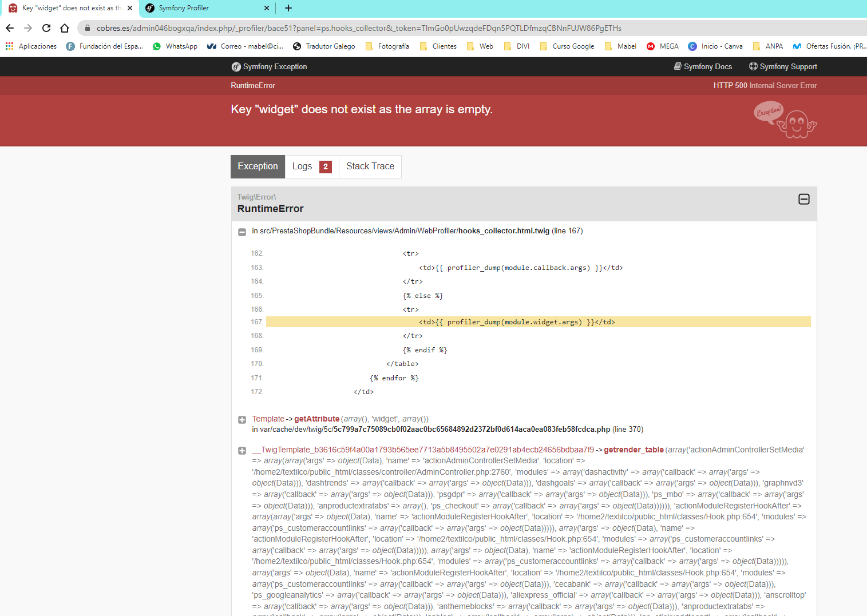Switch to the Symfony Profiler tab
The width and height of the screenshot is (867, 616).
(207, 8)
